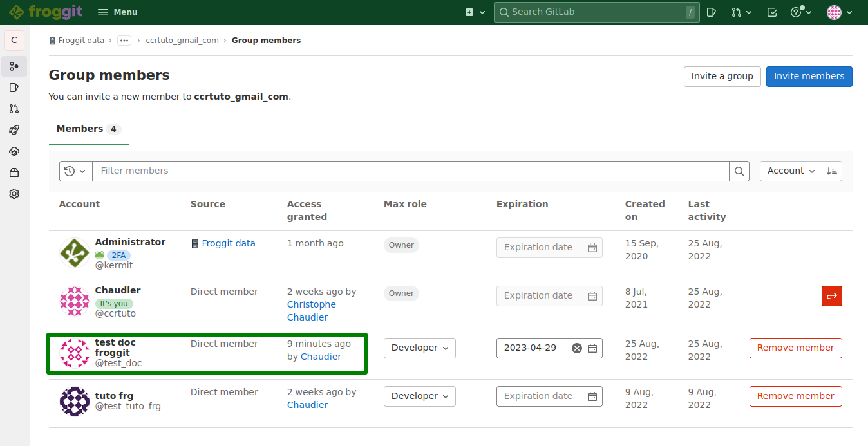Click the 2023-04-29 expiration date field
Screen dimensions: 868x446
point(549,348)
